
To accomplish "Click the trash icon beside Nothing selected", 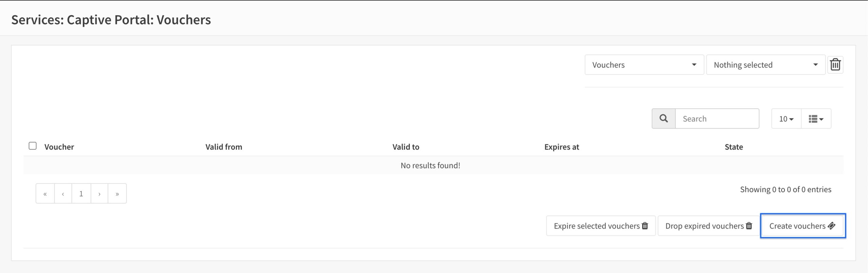I will click(x=835, y=64).
